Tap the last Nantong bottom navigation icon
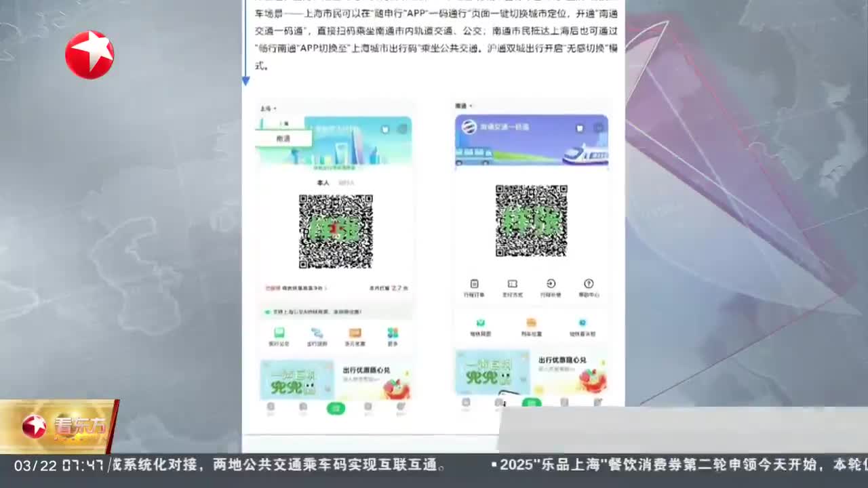 [597, 403]
